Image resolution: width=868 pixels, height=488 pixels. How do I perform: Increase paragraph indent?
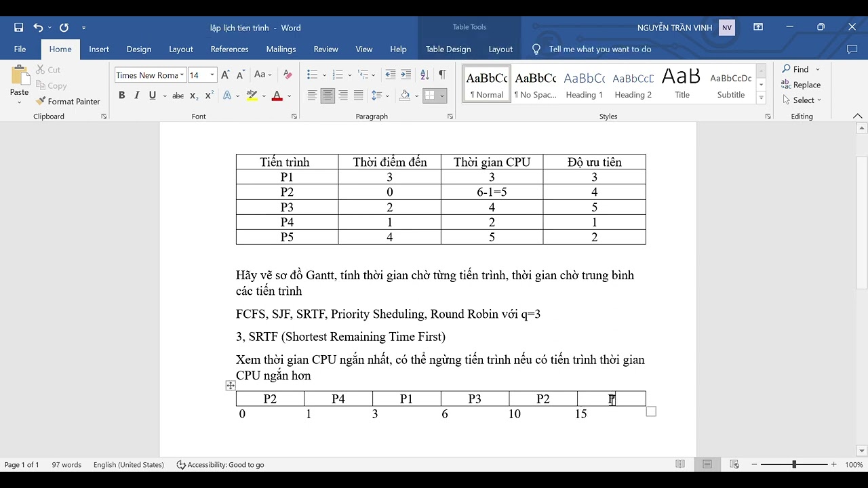[x=406, y=75]
